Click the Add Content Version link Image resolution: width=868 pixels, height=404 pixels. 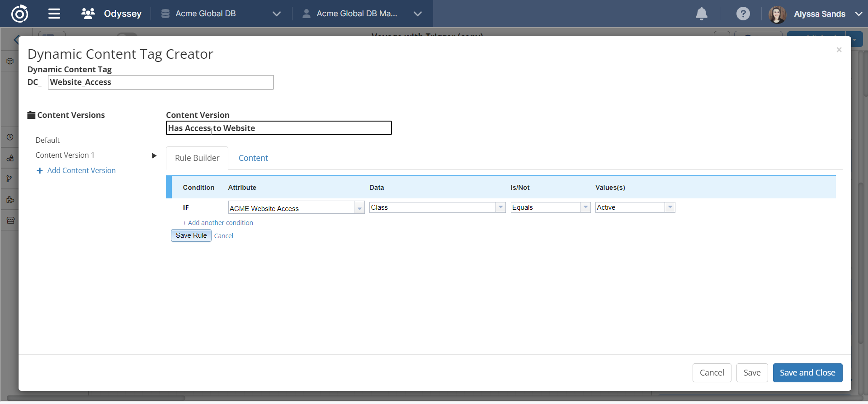[81, 170]
